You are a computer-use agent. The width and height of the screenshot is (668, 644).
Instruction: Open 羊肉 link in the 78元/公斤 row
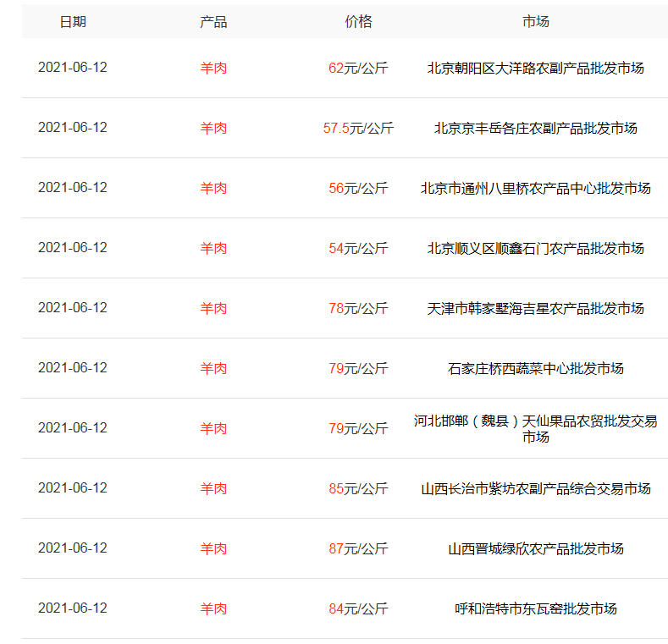click(213, 308)
